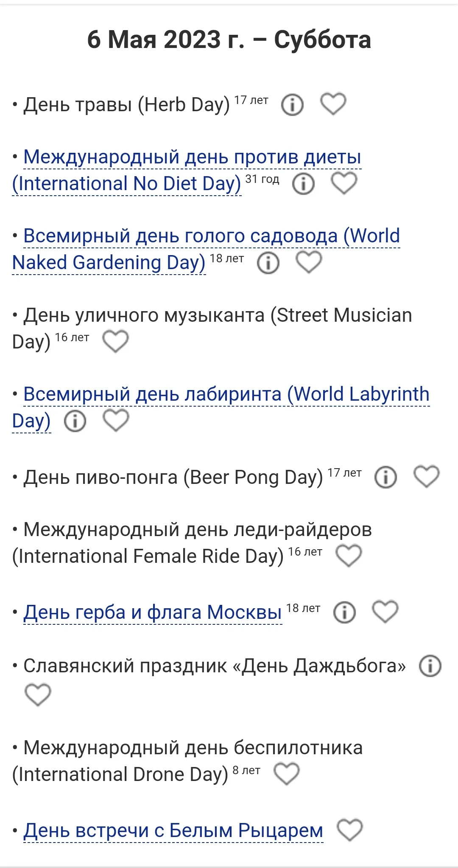
Task: Show info for World Naked Gardening Day
Action: tap(268, 262)
